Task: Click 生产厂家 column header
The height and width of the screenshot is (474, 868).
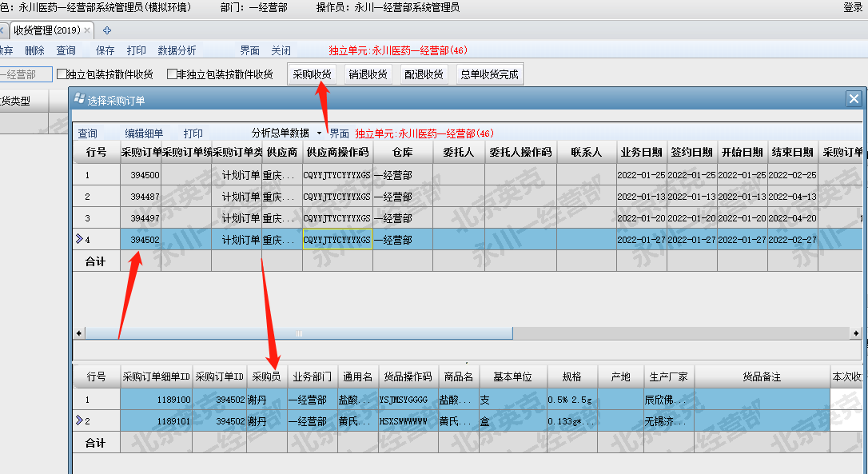Action: pyautogui.click(x=669, y=376)
